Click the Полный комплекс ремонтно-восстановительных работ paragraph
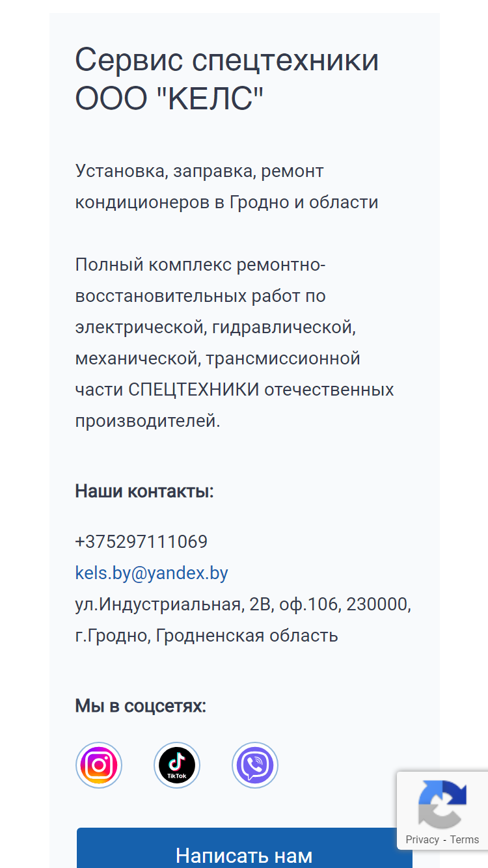Image resolution: width=488 pixels, height=868 pixels. 235,343
